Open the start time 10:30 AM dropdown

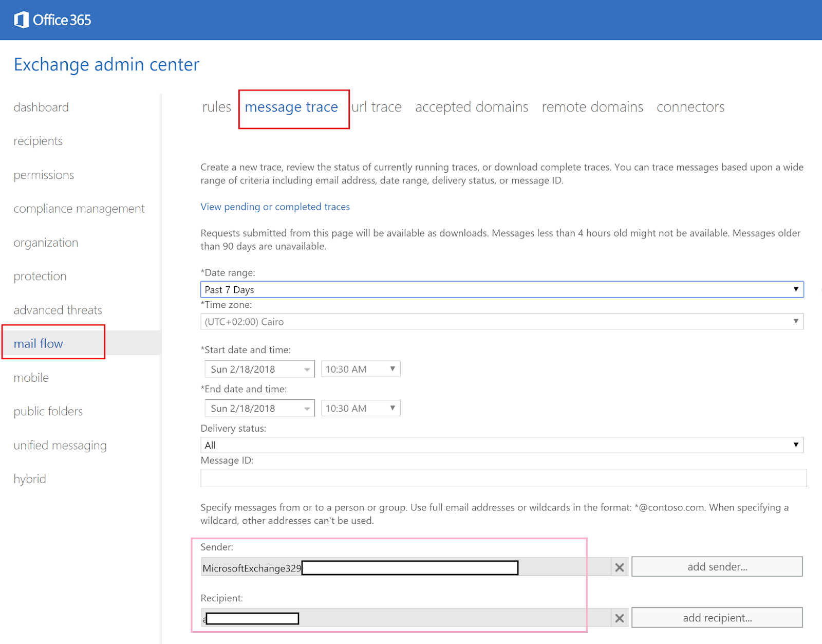point(361,369)
